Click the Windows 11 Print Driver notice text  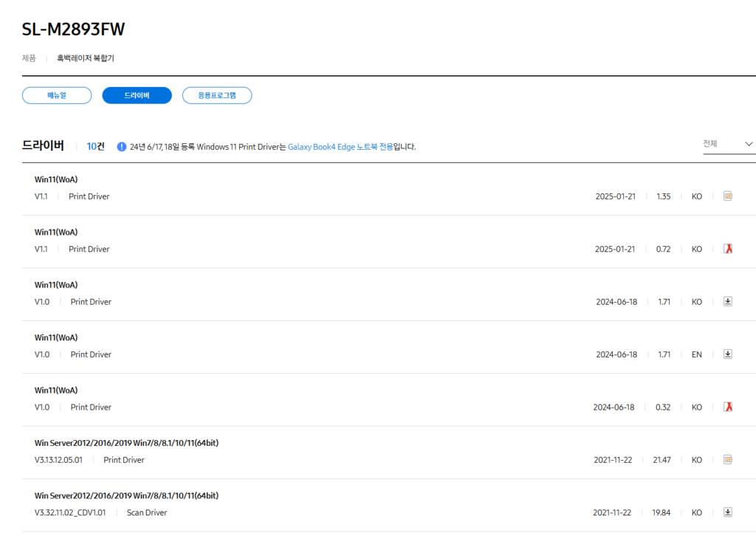[272, 147]
